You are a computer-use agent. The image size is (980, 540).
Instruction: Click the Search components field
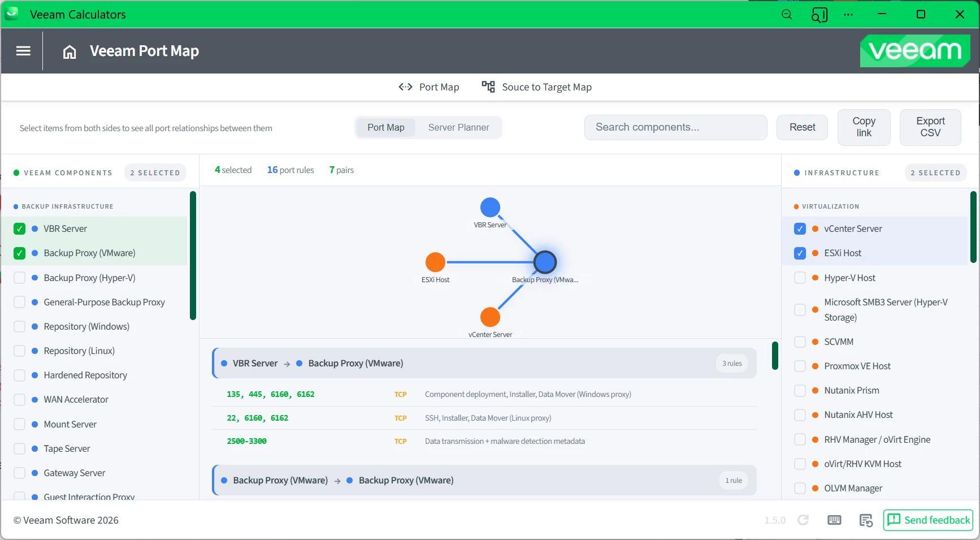(675, 127)
